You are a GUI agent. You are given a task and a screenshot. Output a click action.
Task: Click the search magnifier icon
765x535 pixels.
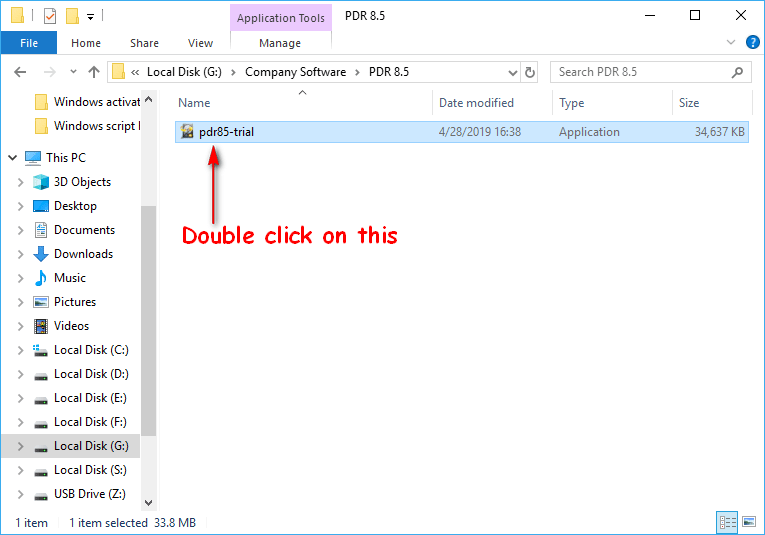tap(738, 72)
